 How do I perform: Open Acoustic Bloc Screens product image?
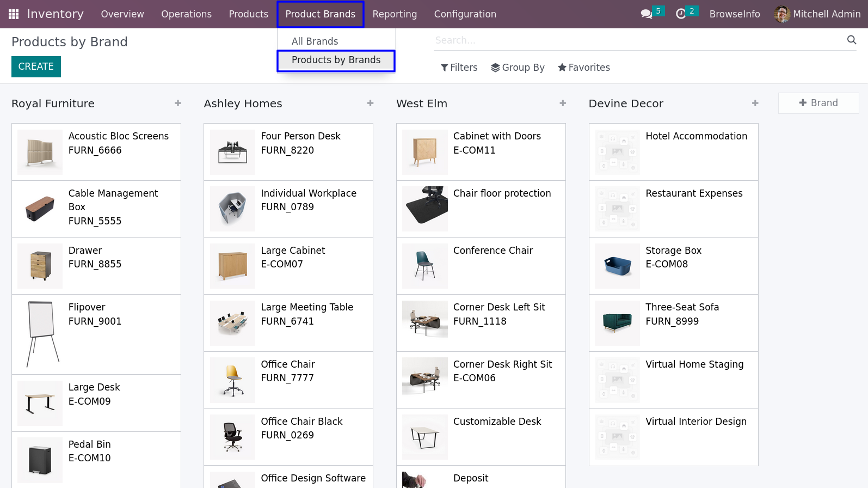coord(40,152)
